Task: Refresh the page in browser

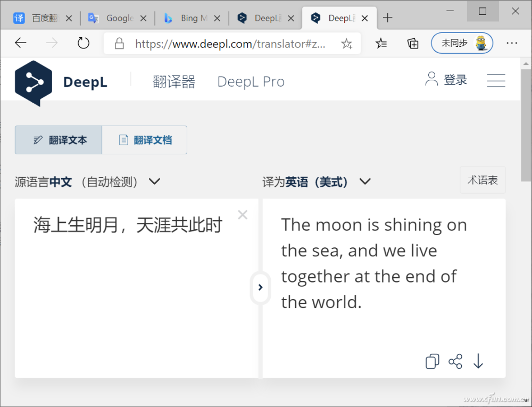Action: (x=84, y=43)
